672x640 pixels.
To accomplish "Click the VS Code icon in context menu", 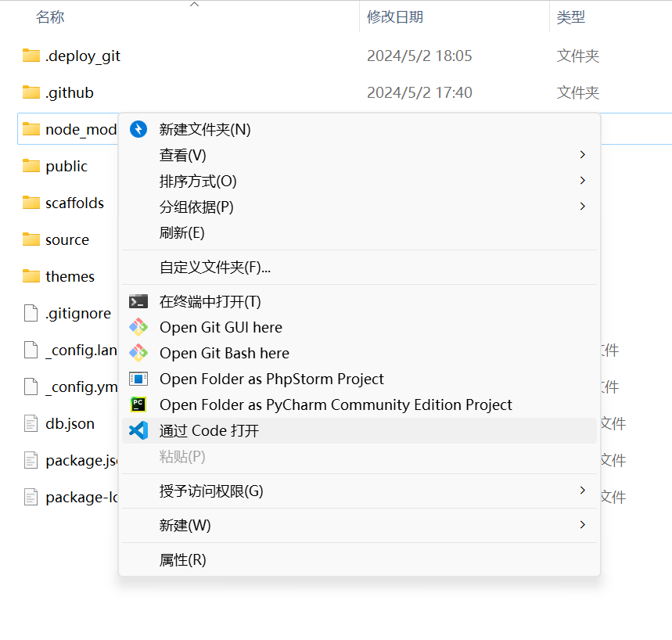I will pos(138,430).
